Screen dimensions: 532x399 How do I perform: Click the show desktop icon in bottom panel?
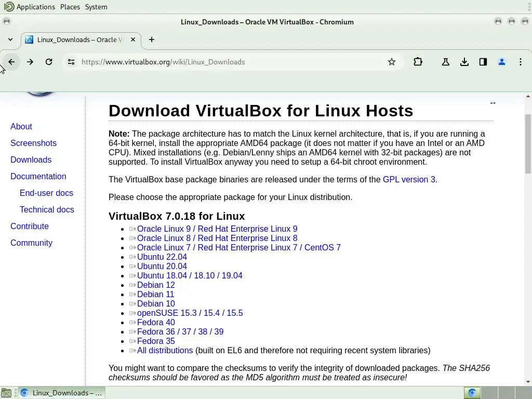[x=6, y=393]
